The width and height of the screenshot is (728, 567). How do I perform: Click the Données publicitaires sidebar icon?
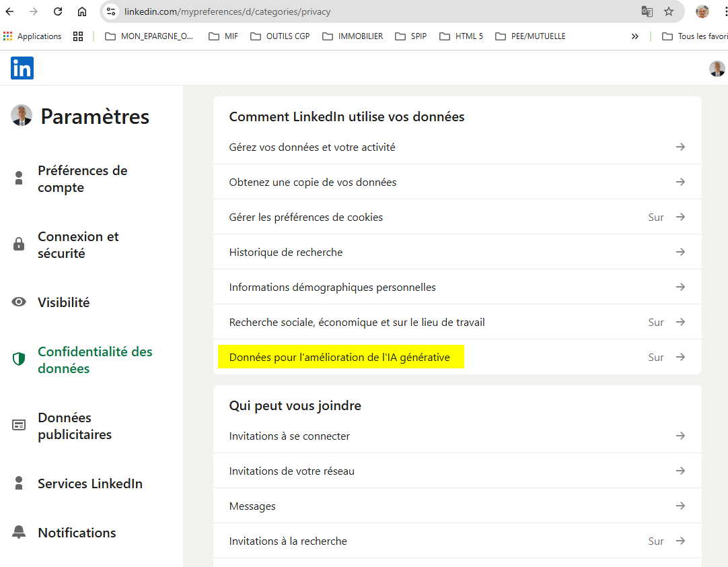[19, 425]
